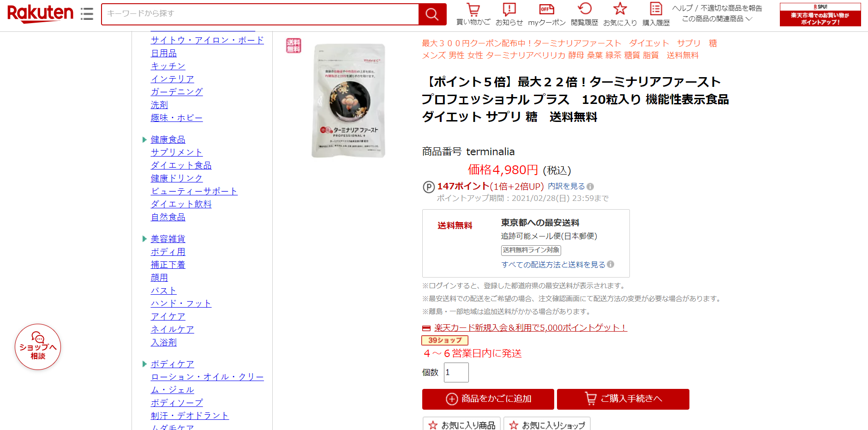This screenshot has width=868, height=430.
Task: Open インテリア category
Action: pyautogui.click(x=173, y=79)
